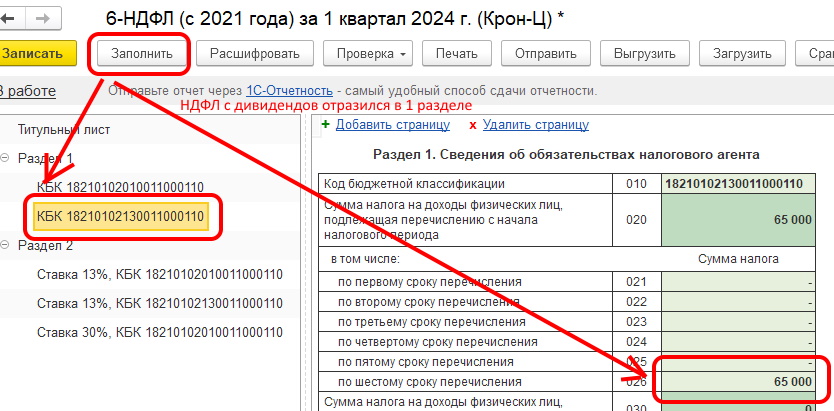Select Ставка 13%, КБК 18210102010011000110
Image resolution: width=834 pixels, height=411 pixels.
click(x=160, y=274)
